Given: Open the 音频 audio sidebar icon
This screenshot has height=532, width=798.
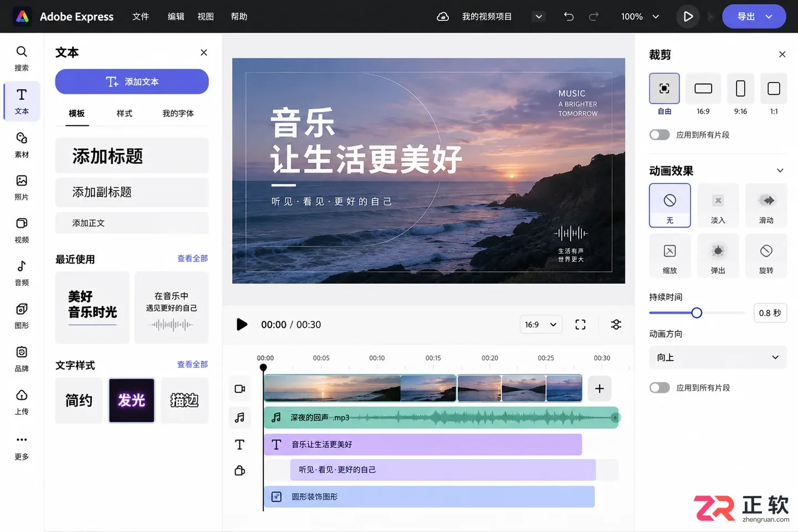Looking at the screenshot, I should pyautogui.click(x=22, y=273).
